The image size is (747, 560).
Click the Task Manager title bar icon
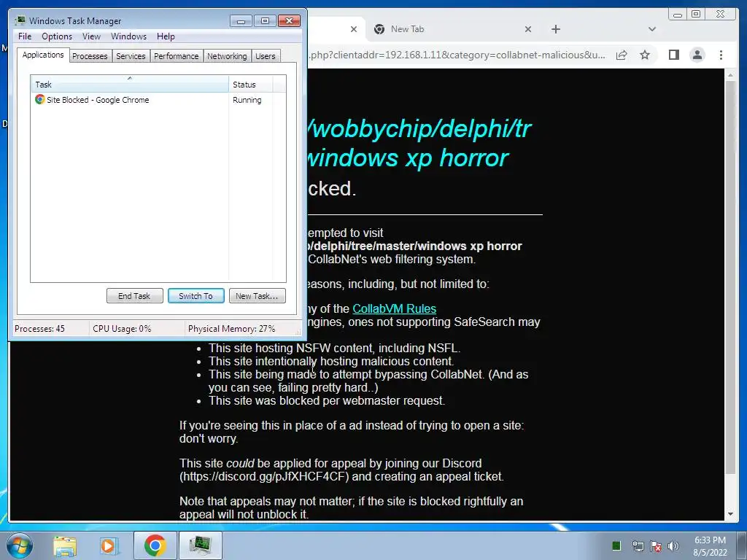[x=20, y=20]
